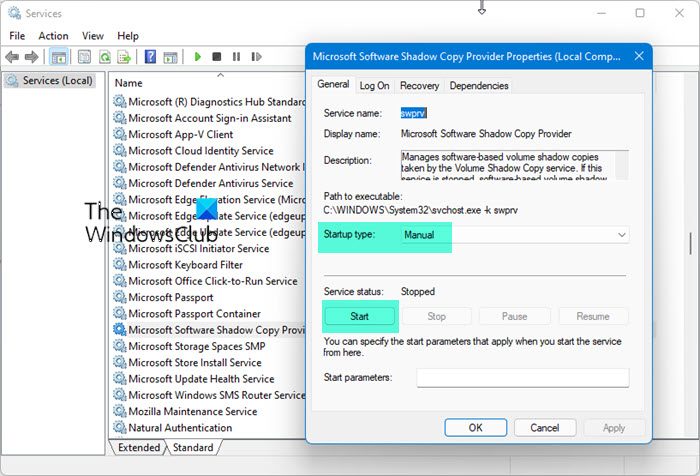Click gear icon beside Microsoft App-V Client
700x476 pixels.
(120, 134)
